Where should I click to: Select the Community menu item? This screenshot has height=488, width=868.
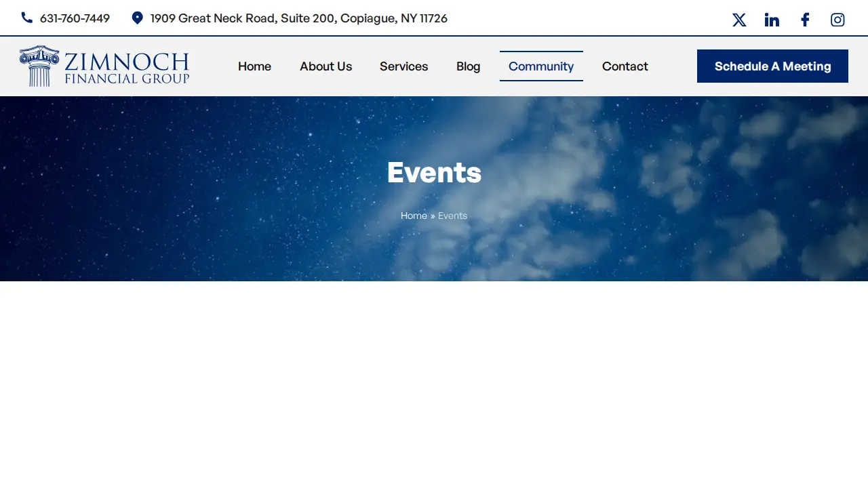541,66
